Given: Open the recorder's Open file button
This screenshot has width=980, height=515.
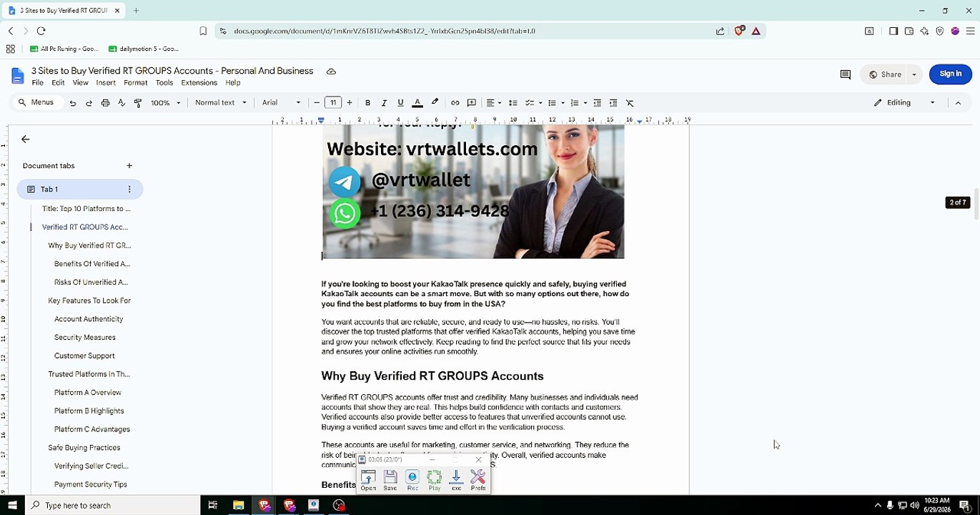Looking at the screenshot, I should pyautogui.click(x=368, y=479).
